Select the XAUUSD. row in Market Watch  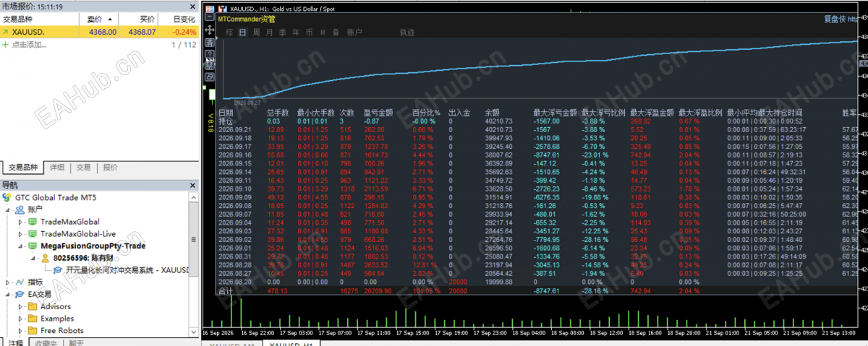click(99, 32)
